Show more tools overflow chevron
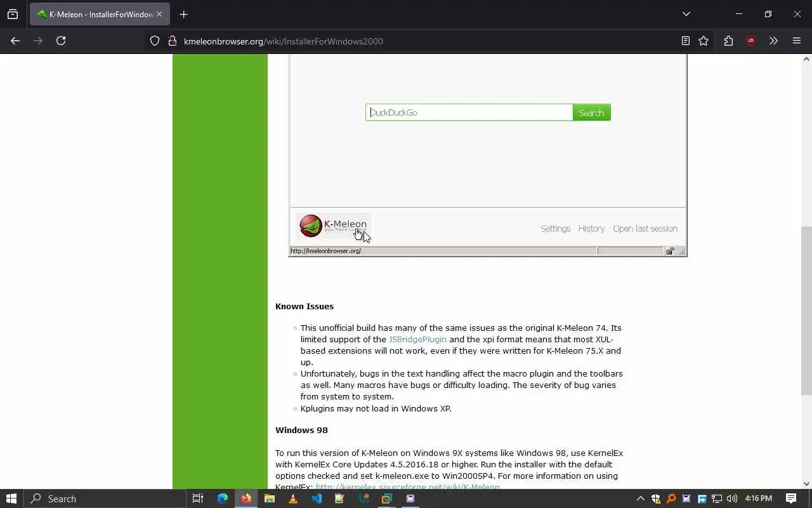 tap(773, 41)
